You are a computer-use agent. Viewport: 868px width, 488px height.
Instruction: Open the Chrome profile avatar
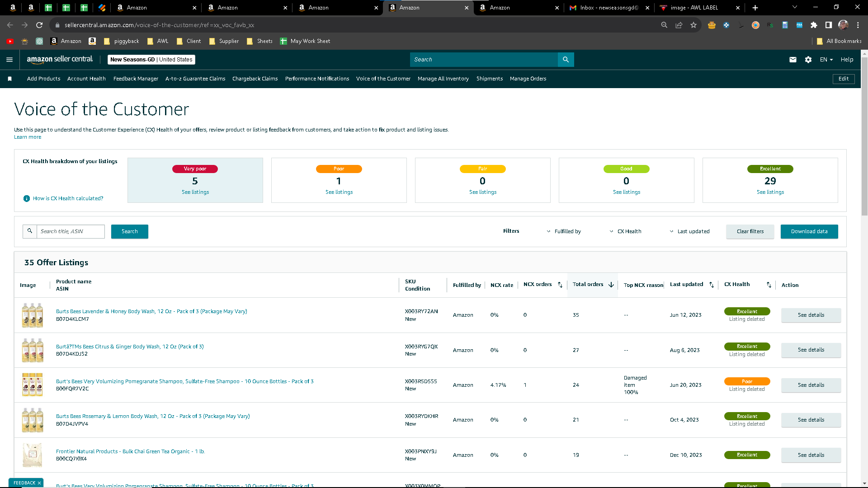[843, 25]
